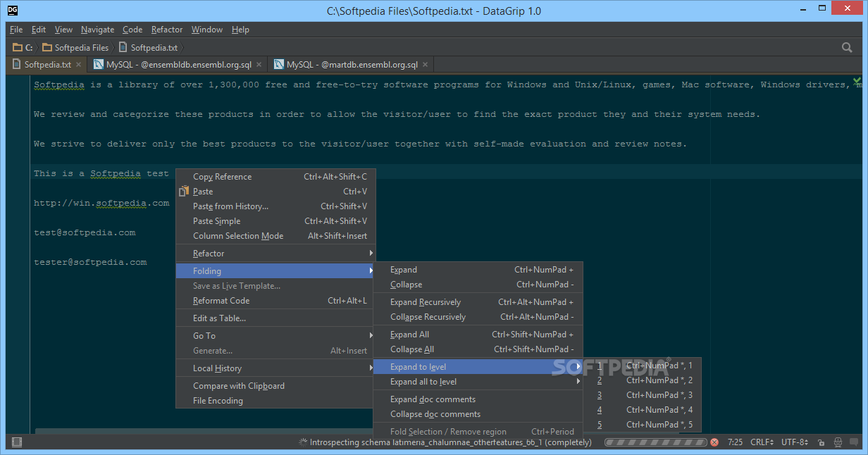
Task: Choose level 1 in Expand to level
Action: tap(643, 366)
